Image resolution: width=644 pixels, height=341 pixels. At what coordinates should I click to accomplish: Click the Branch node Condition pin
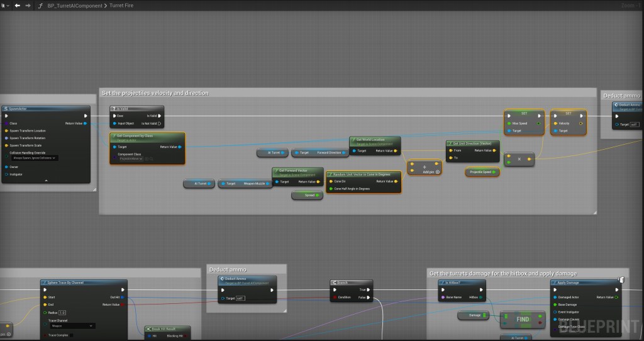pyautogui.click(x=333, y=297)
